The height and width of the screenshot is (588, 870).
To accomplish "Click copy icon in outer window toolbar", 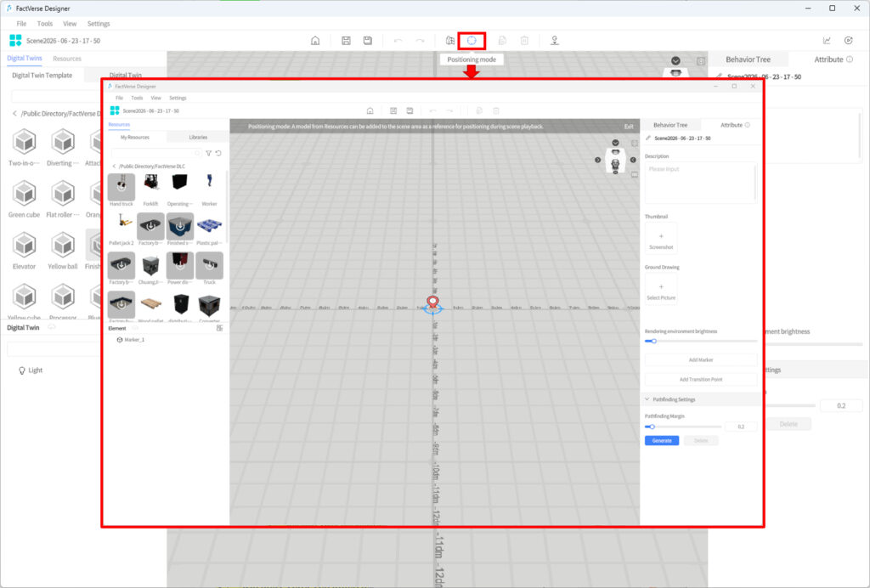I will [502, 41].
